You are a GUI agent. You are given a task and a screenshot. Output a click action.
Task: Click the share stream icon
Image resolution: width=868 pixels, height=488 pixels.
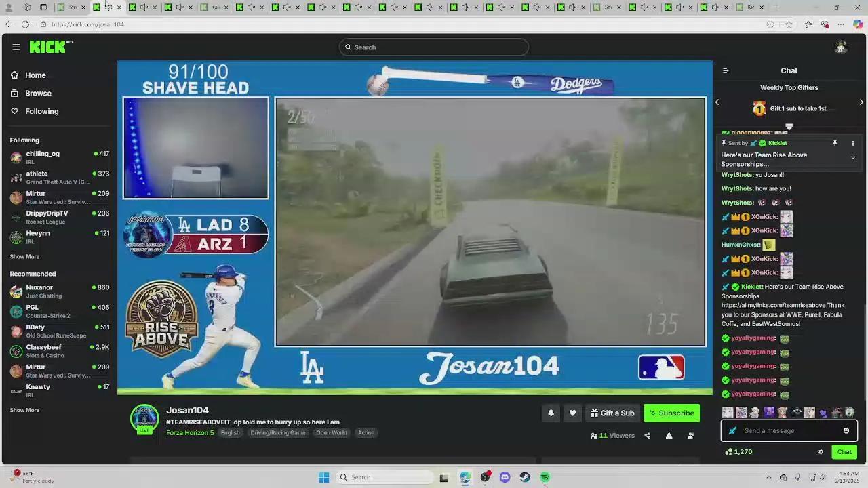point(647,435)
